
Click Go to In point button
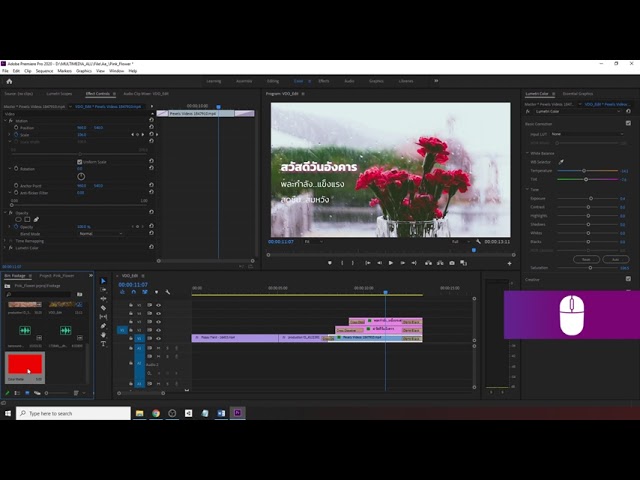pos(368,263)
